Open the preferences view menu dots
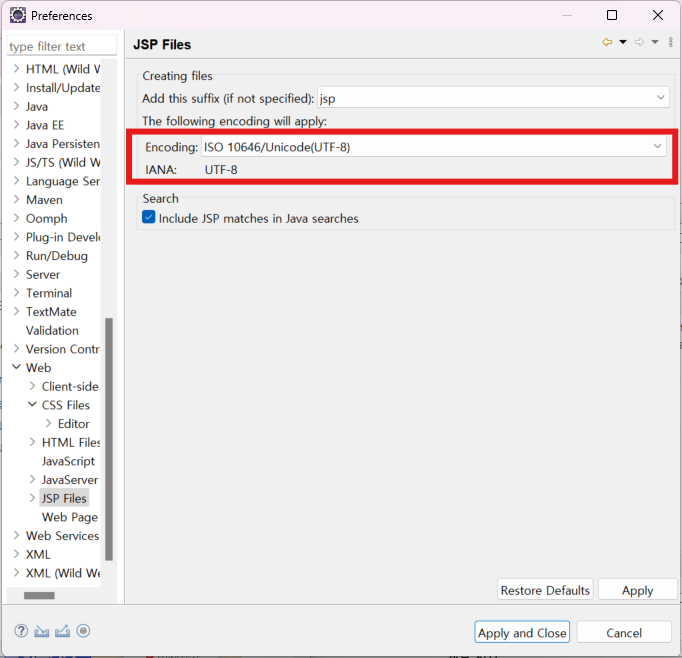The width and height of the screenshot is (682, 658). pyautogui.click(x=671, y=42)
